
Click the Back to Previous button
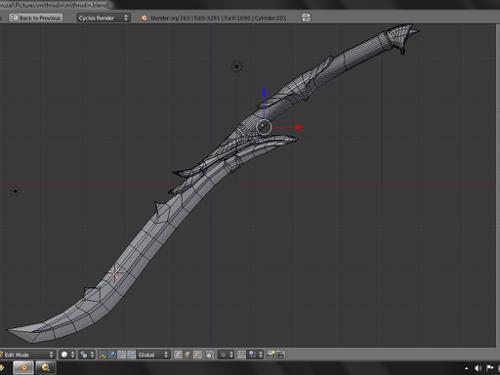pyautogui.click(x=36, y=18)
